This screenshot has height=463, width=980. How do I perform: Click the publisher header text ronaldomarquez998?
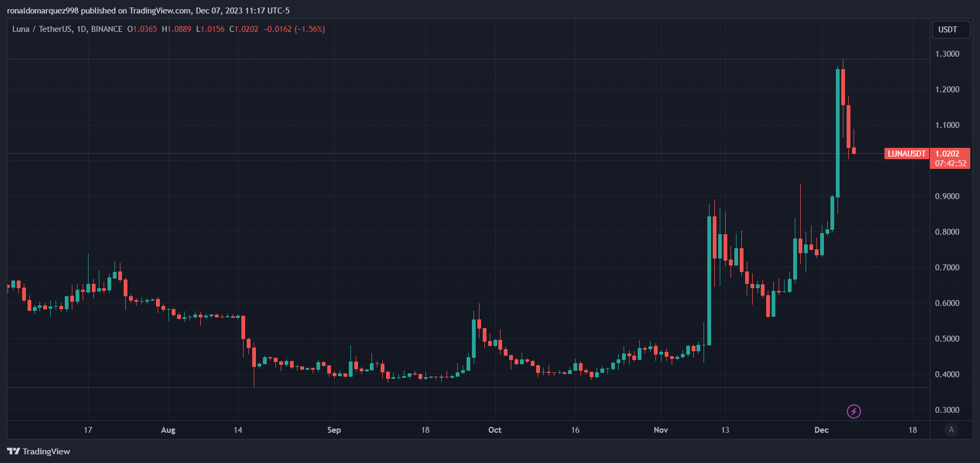(x=43, y=10)
